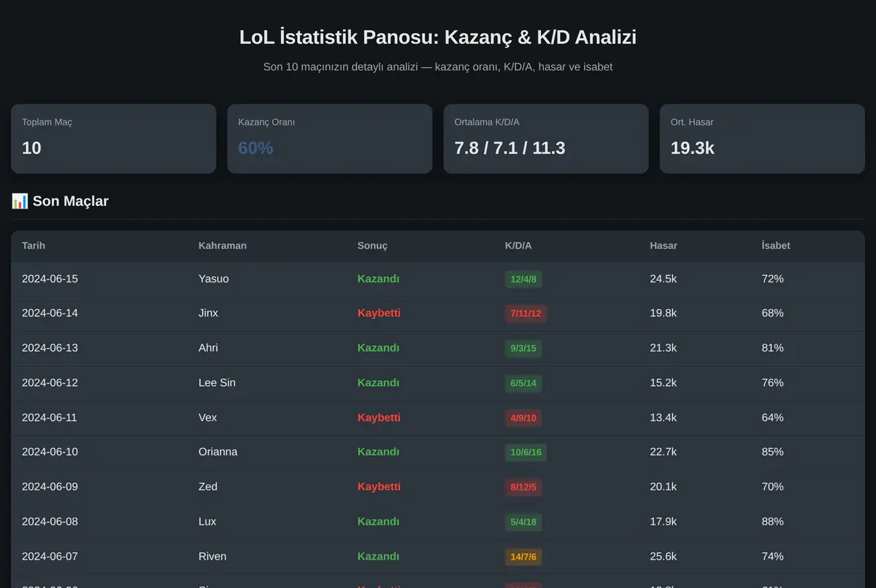Click the 15.2k damage value
This screenshot has height=588, width=876.
[664, 383]
